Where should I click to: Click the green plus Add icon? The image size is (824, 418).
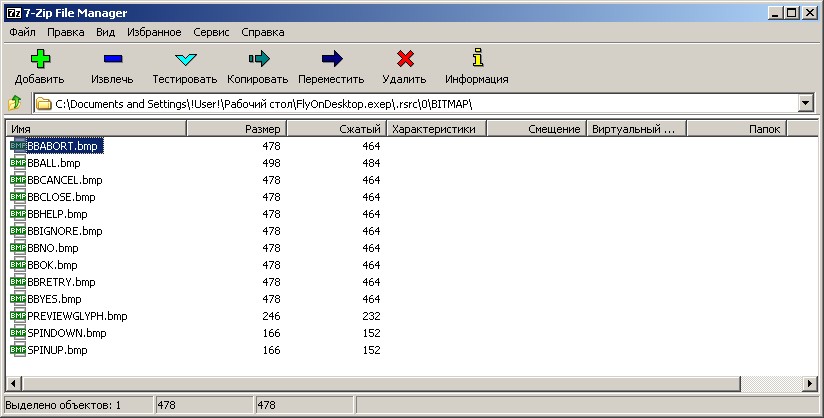point(40,59)
